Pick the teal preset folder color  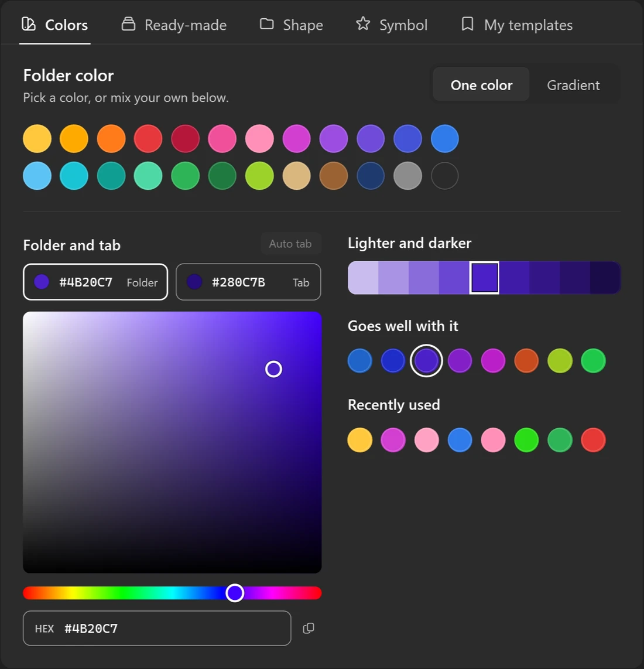[111, 176]
